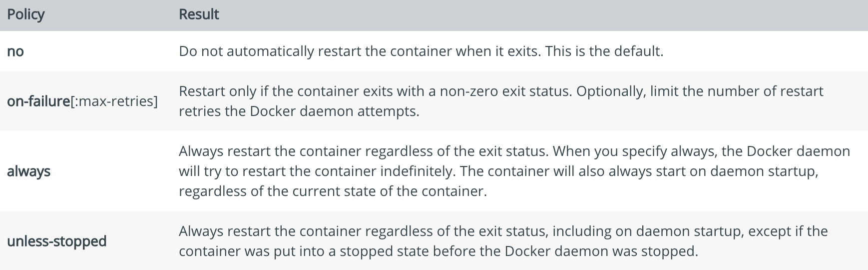Click first line of always description
Viewport: 868px width, 270px height.
tap(514, 151)
